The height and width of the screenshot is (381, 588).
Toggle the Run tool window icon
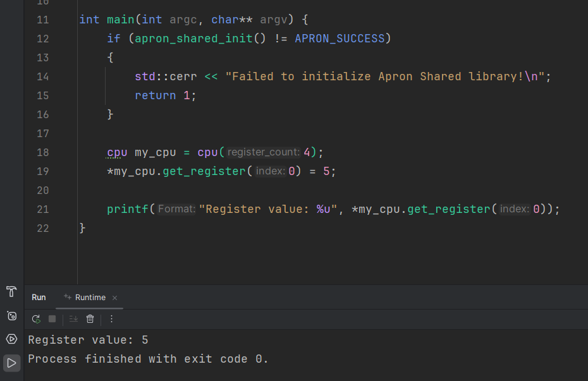(11, 363)
